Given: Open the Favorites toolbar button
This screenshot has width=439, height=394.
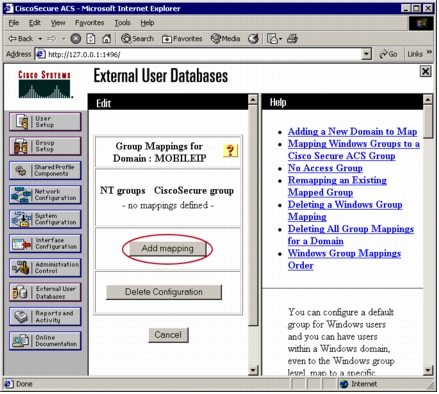Looking at the screenshot, I should 182,39.
